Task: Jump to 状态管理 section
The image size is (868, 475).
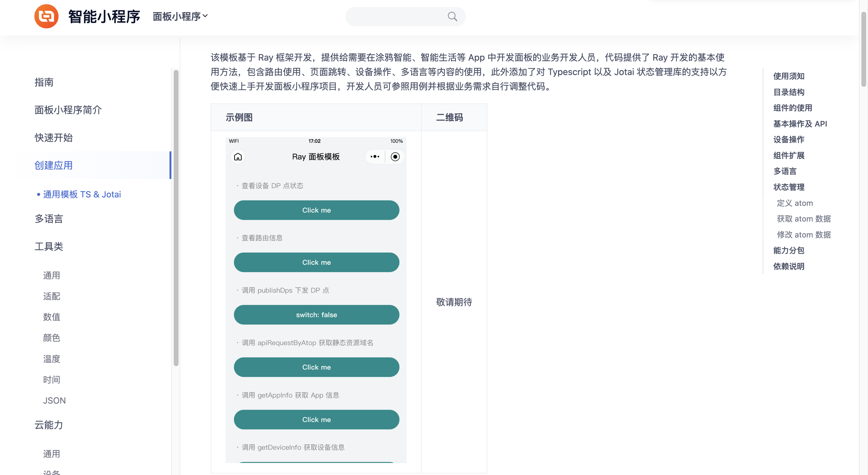Action: point(789,187)
